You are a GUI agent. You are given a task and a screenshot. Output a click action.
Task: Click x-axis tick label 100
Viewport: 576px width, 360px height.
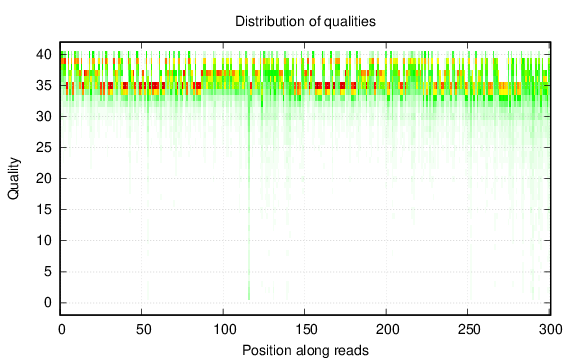point(225,330)
